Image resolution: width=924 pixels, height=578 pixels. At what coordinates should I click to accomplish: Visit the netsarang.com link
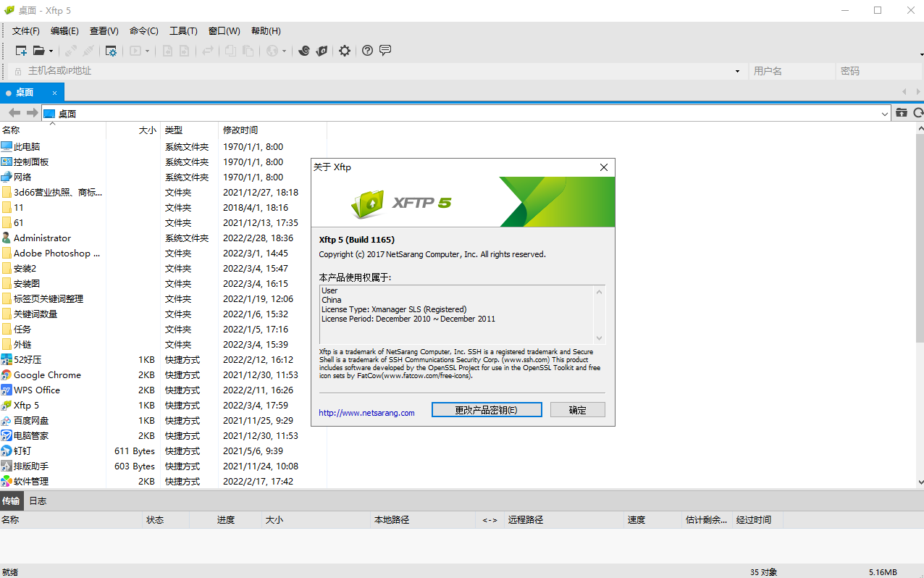[366, 412]
